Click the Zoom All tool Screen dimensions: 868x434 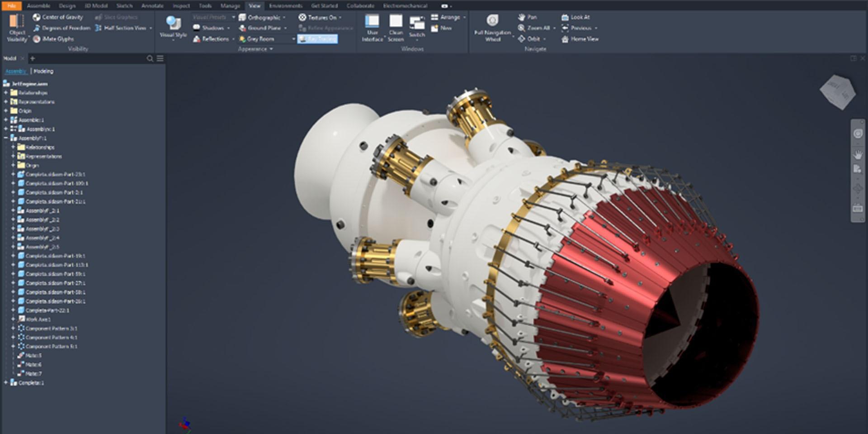(534, 28)
